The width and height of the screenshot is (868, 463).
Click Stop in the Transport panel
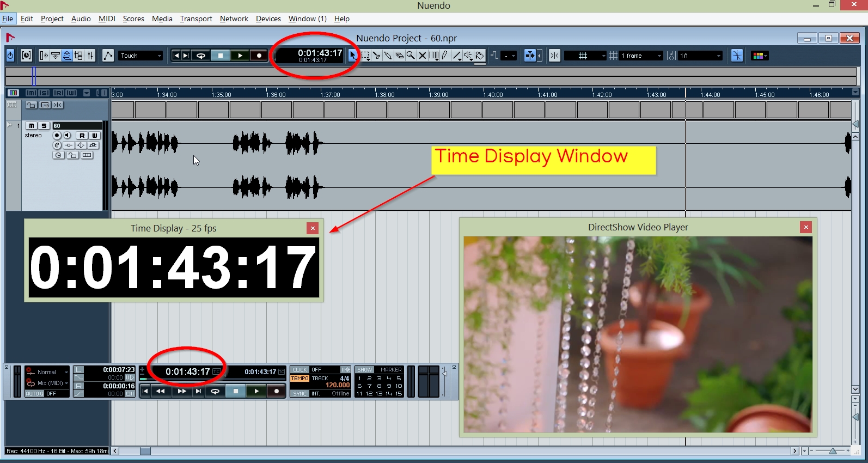(235, 391)
